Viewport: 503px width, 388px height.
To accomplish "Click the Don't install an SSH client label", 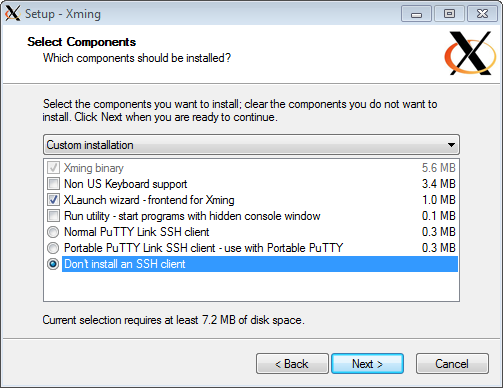I will (125, 264).
